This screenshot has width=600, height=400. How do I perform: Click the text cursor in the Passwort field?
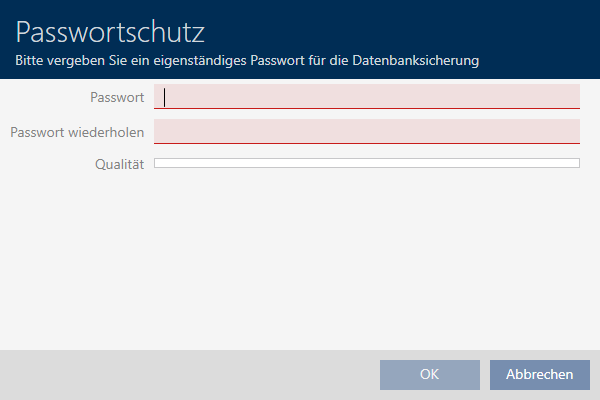click(x=165, y=97)
